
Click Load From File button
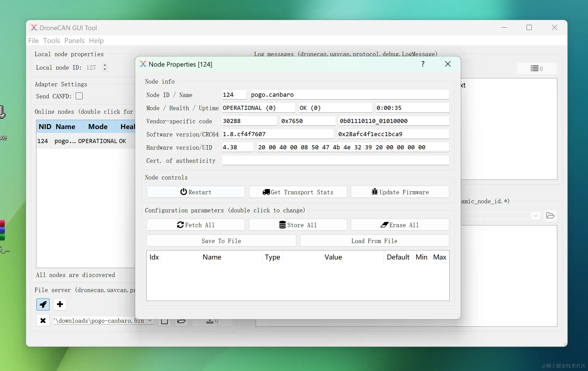click(x=374, y=241)
